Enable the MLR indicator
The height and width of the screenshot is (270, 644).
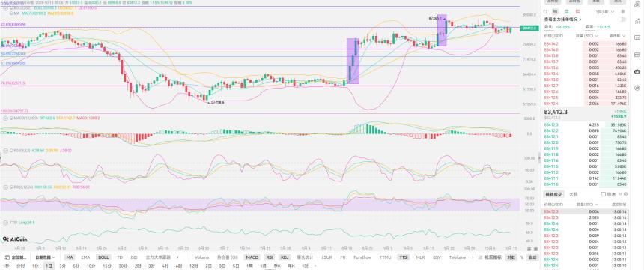click(x=420, y=257)
